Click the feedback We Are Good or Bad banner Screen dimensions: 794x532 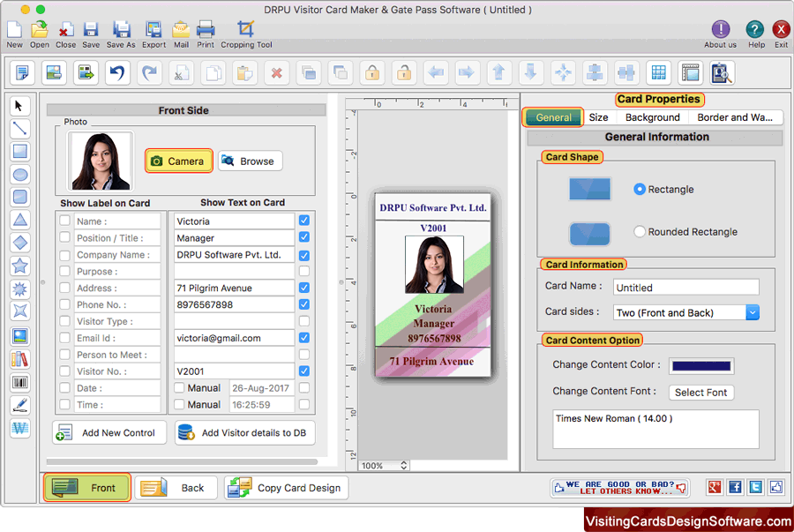620,488
